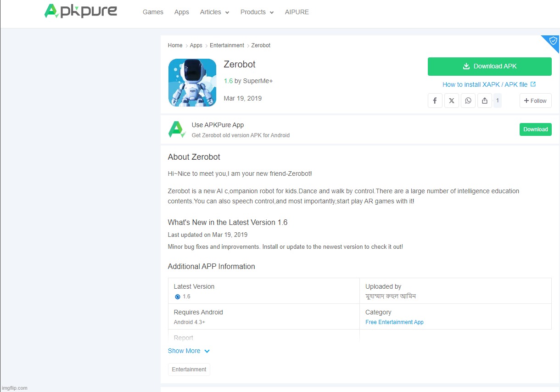Viewport: 560px width, 392px height.
Task: Open the Apps menu item
Action: click(x=182, y=12)
